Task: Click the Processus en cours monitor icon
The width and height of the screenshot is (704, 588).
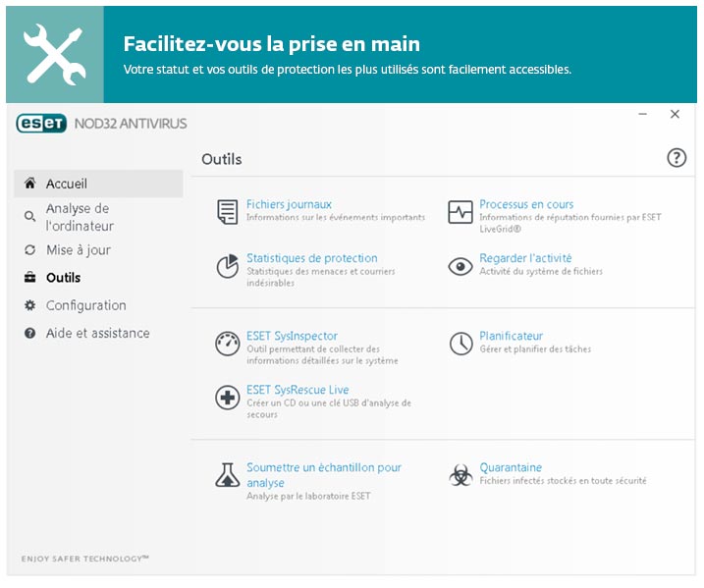Action: pos(460,211)
